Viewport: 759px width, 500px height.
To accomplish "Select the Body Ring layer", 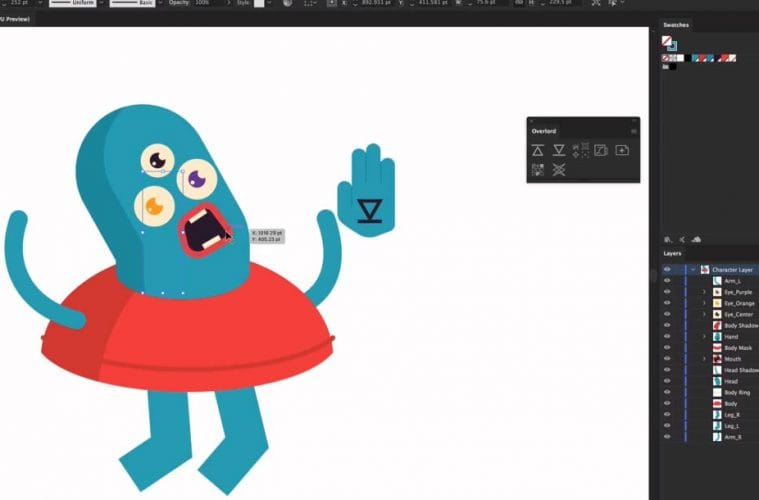I will point(737,392).
